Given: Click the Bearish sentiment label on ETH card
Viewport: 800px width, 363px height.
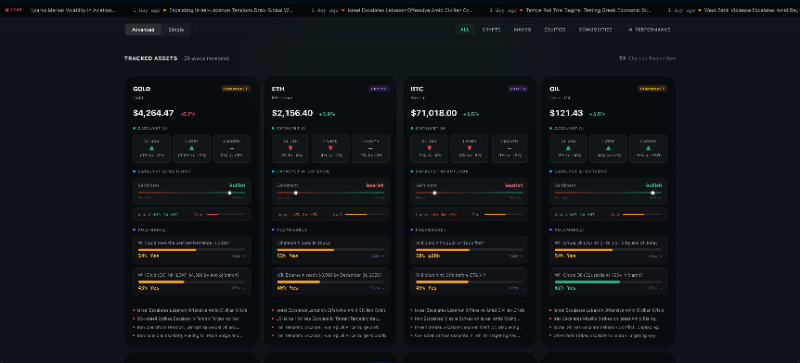Looking at the screenshot, I should pyautogui.click(x=376, y=185).
